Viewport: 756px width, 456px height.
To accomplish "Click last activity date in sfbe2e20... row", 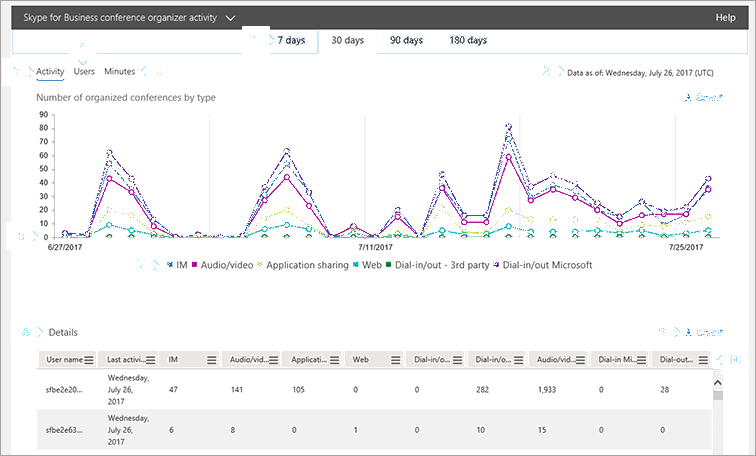I will click(128, 389).
